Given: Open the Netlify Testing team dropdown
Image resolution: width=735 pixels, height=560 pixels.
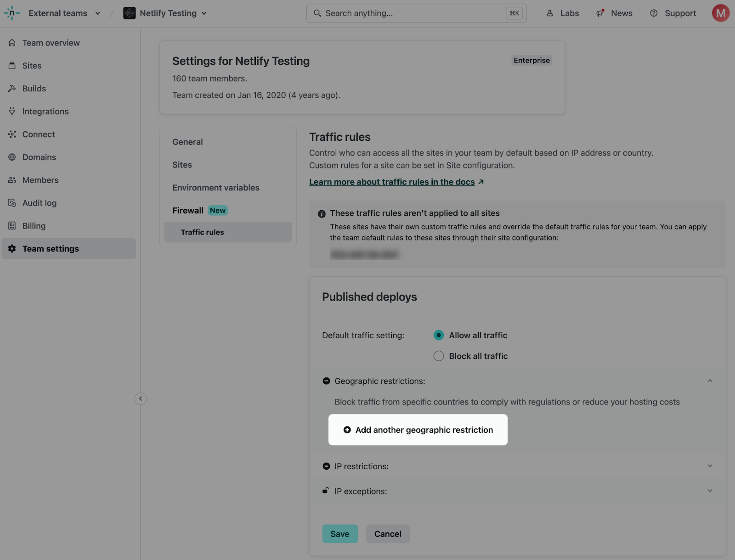Looking at the screenshot, I should [x=165, y=13].
